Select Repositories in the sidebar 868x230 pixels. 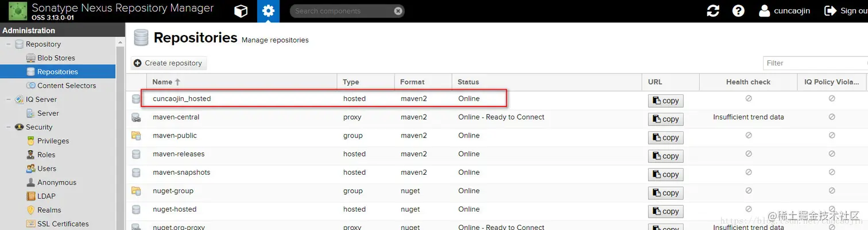pyautogui.click(x=57, y=72)
